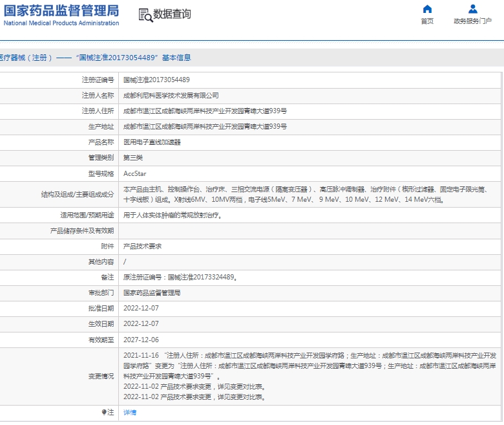Click the 附件 row label
The height and width of the screenshot is (425, 504).
107,246
